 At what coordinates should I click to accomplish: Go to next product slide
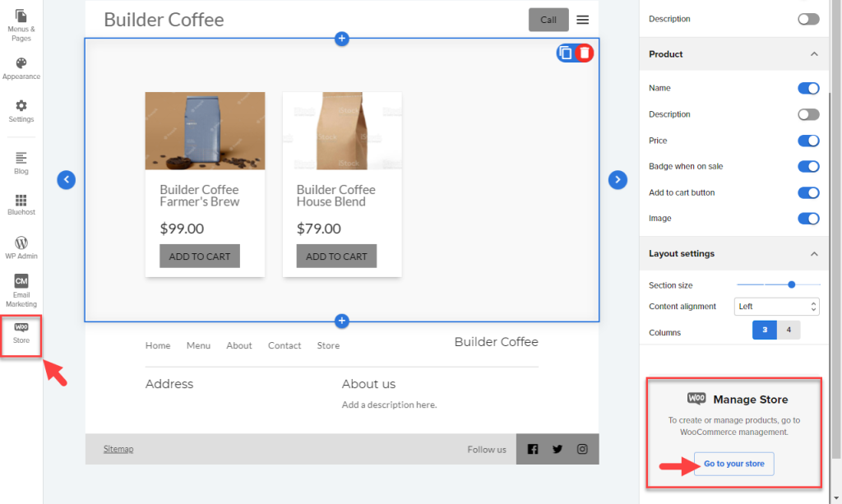pyautogui.click(x=618, y=180)
